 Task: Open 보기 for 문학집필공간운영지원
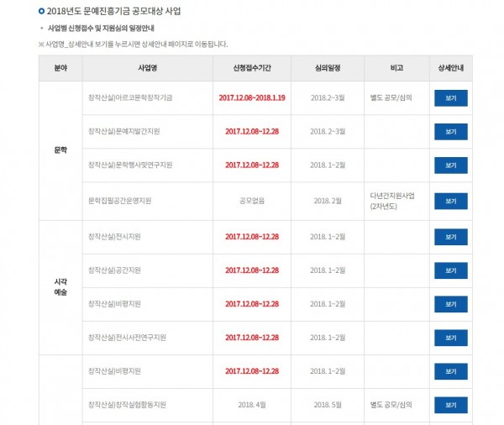click(x=450, y=202)
